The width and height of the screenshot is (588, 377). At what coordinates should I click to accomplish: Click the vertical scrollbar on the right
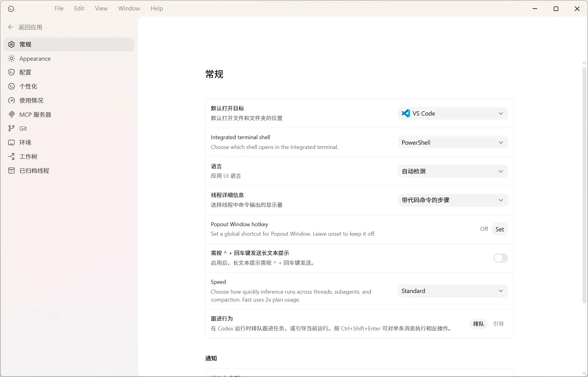coord(584,184)
